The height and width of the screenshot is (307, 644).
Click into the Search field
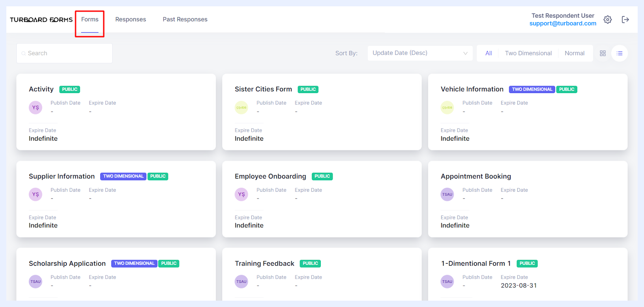pyautogui.click(x=64, y=53)
